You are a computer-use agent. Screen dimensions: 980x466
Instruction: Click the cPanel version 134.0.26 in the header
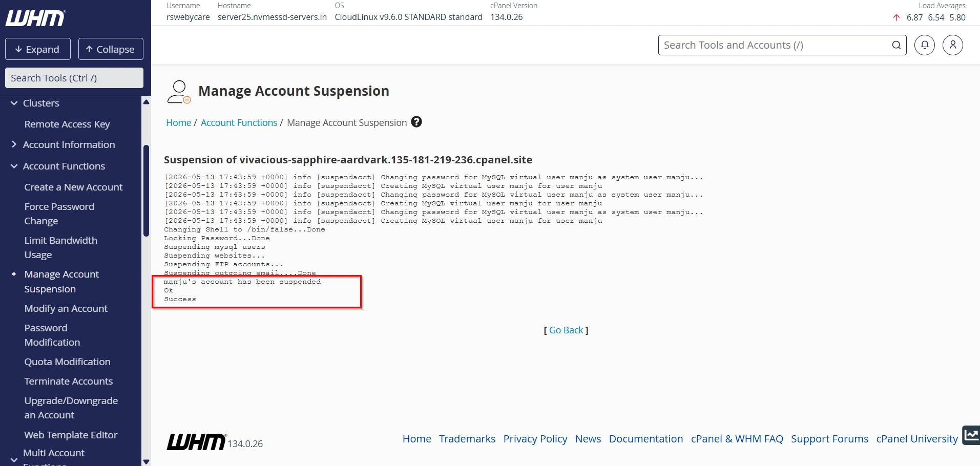tap(506, 17)
